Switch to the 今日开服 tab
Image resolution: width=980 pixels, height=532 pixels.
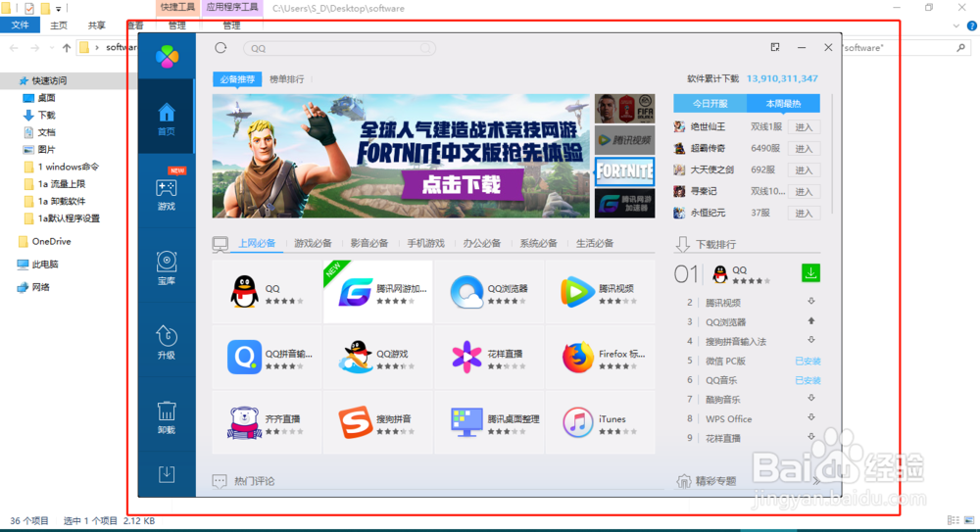point(710,104)
